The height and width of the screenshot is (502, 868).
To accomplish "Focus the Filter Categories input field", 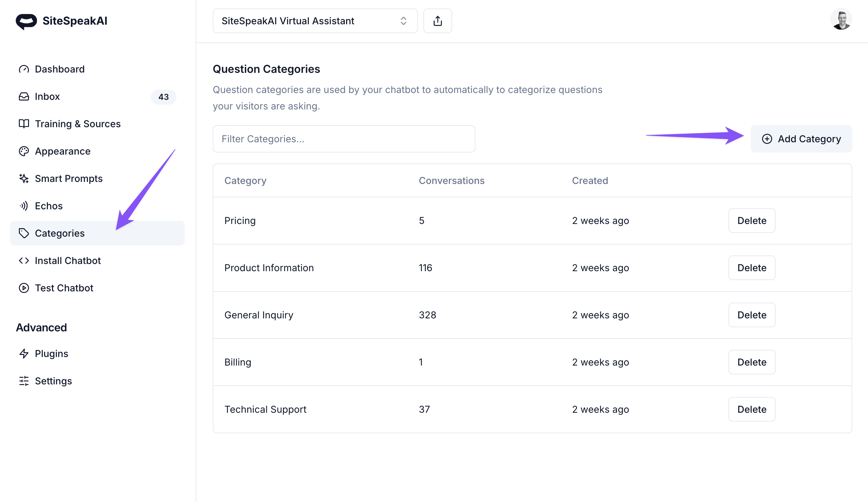I will 344,139.
